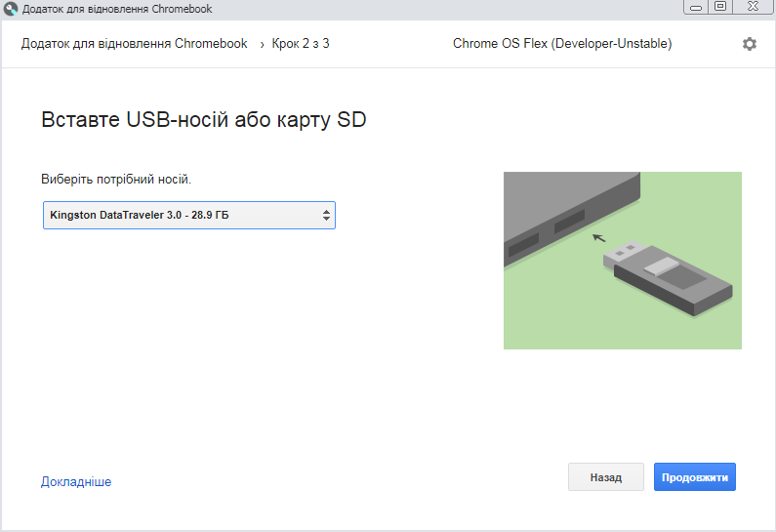
Task: Click the Додаток для відновлення Chromebook header label
Action: click(135, 44)
